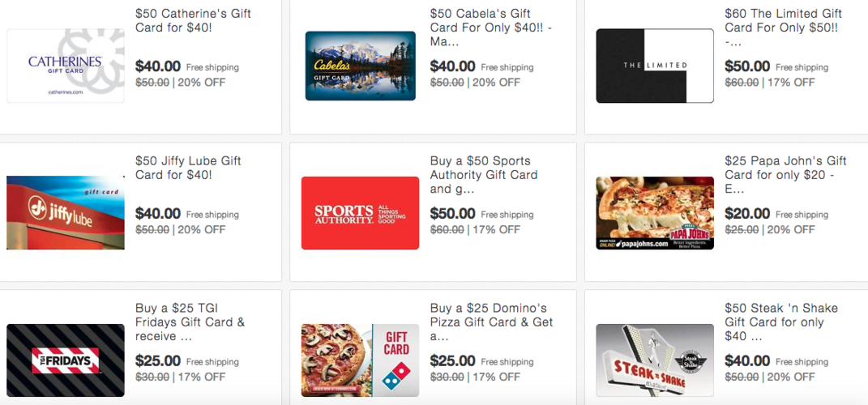Select the TGI Fridays striped card image
Screen dimensions: 868x405
click(x=66, y=360)
